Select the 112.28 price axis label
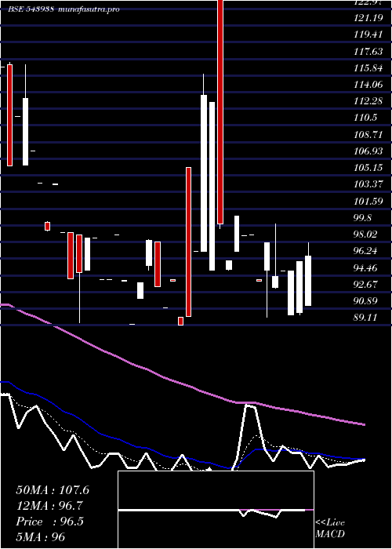This screenshot has width=392, height=549. [368, 101]
